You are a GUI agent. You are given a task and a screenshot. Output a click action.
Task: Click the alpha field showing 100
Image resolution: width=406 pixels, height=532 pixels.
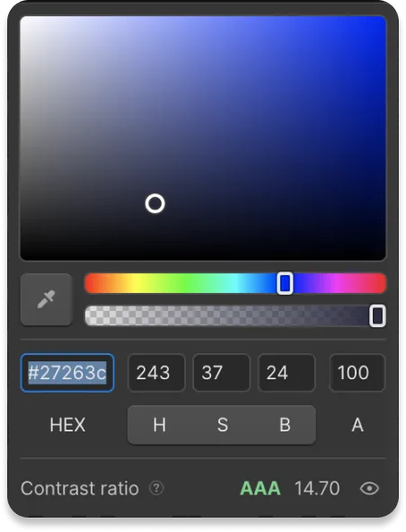tap(357, 373)
